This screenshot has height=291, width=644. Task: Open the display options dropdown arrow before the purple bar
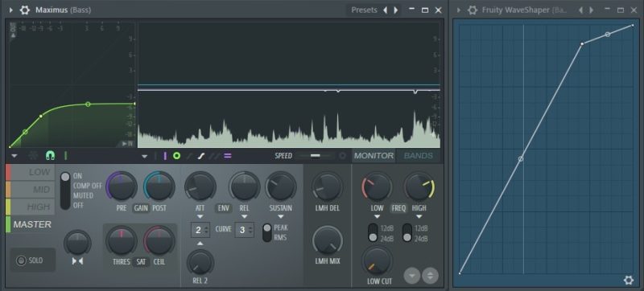(x=144, y=156)
